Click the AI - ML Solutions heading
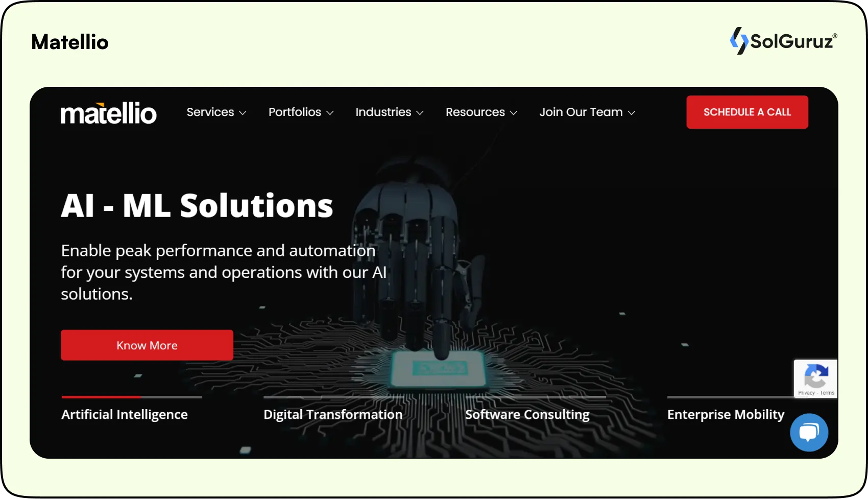Screen dimensions: 868x499 197,206
